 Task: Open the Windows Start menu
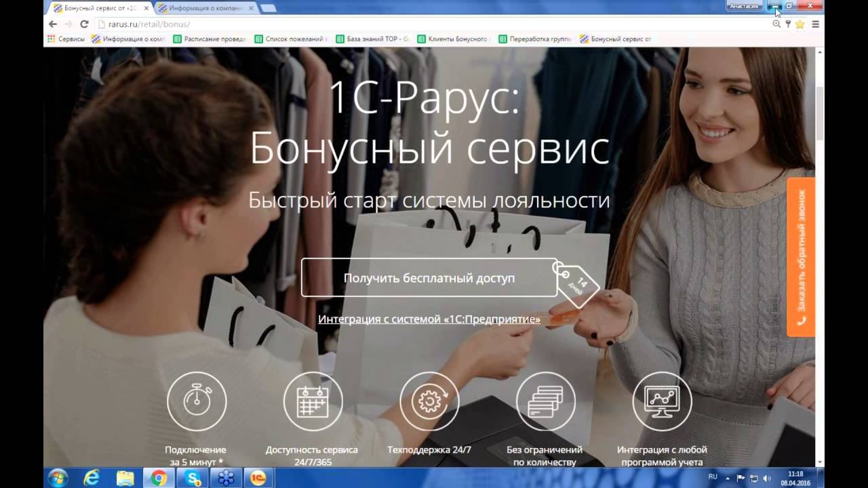[58, 478]
